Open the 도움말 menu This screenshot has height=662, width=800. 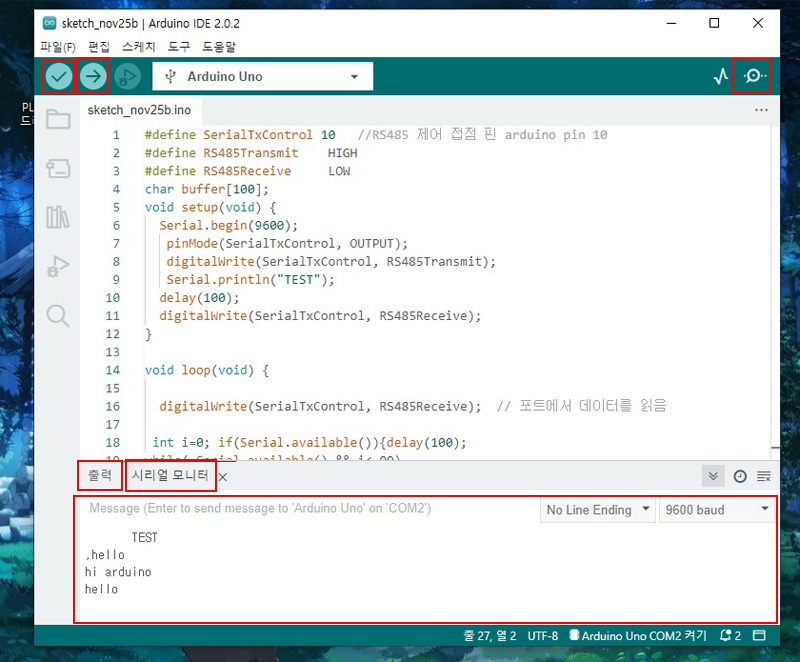[219, 47]
